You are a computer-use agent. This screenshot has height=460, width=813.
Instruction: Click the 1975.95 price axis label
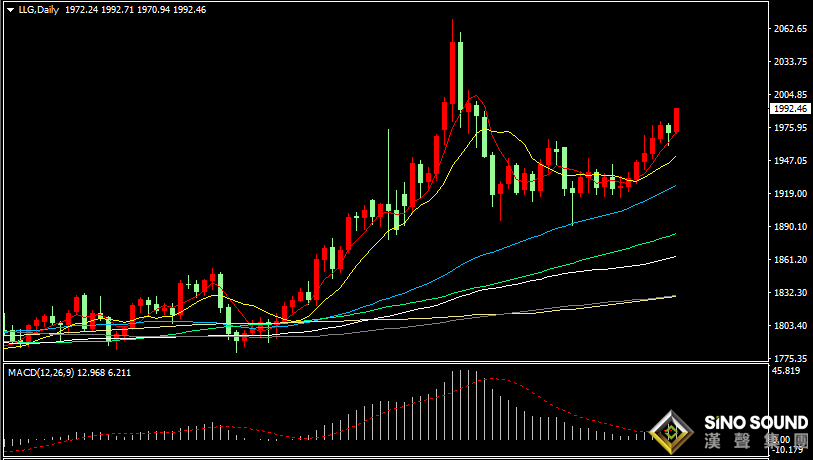pos(791,128)
